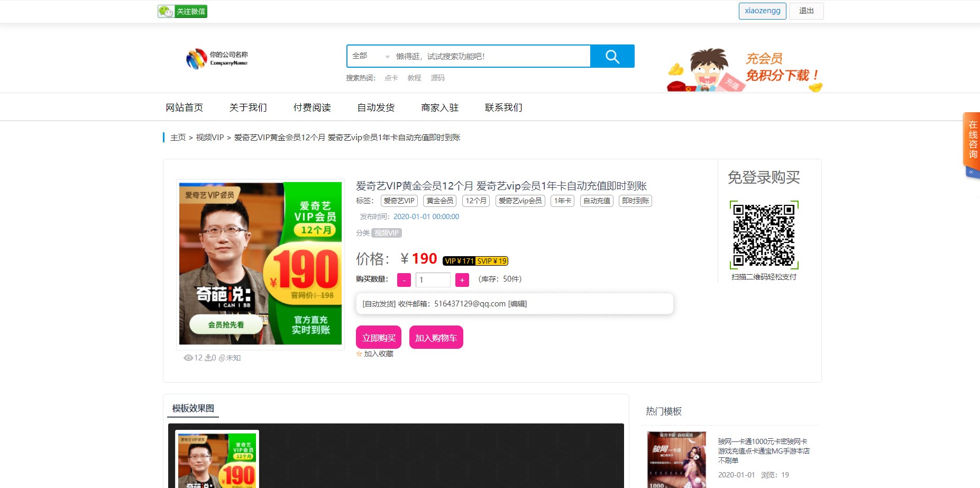Click the star icon next to 加入收藏
This screenshot has width=980, height=488.
pyautogui.click(x=359, y=354)
